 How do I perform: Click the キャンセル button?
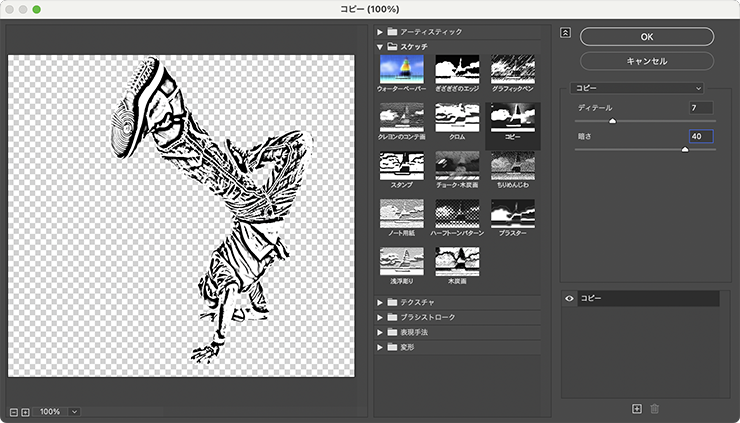647,61
